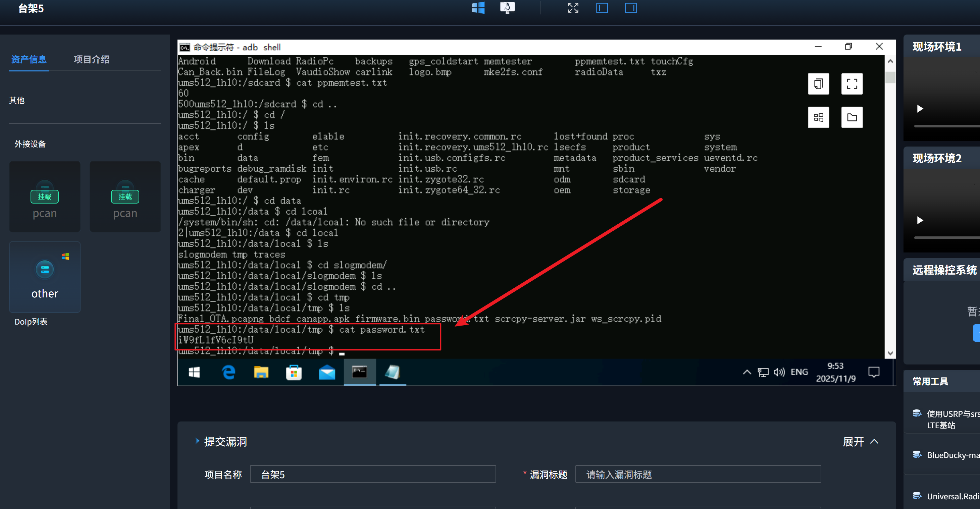The height and width of the screenshot is (509, 980).
Task: Expand the 提交漏洞 section triangle
Action: [x=197, y=441]
